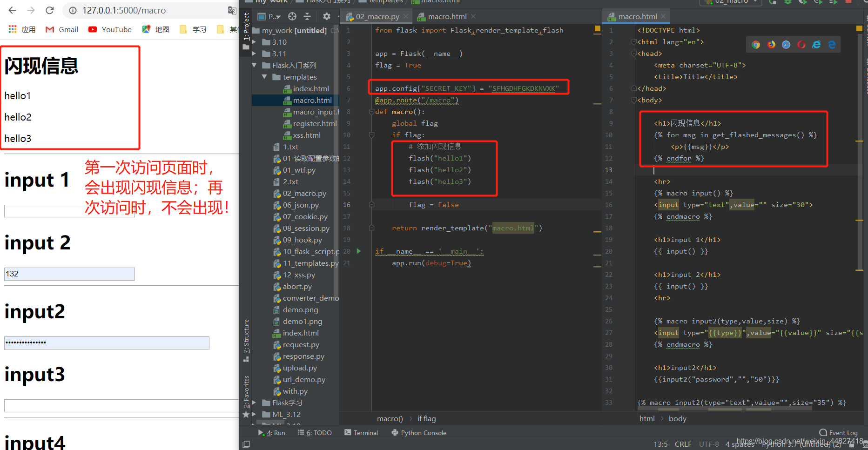The height and width of the screenshot is (450, 868).
Task: Click body breadcrumb in right editor
Action: click(677, 418)
